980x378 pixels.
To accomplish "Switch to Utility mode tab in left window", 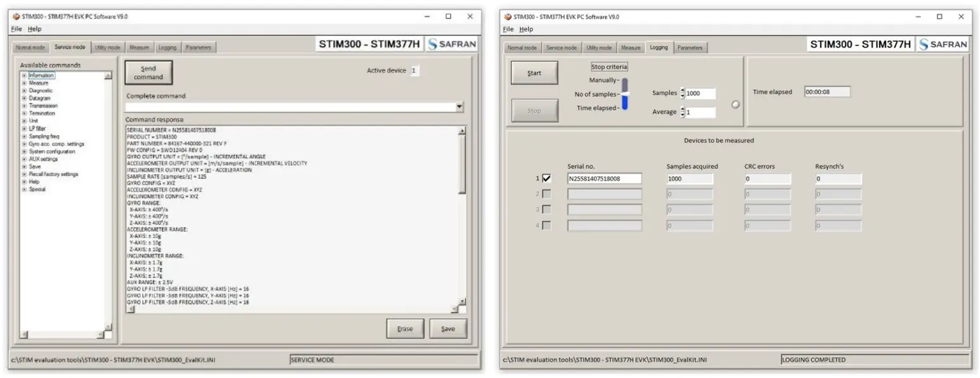I will click(107, 48).
